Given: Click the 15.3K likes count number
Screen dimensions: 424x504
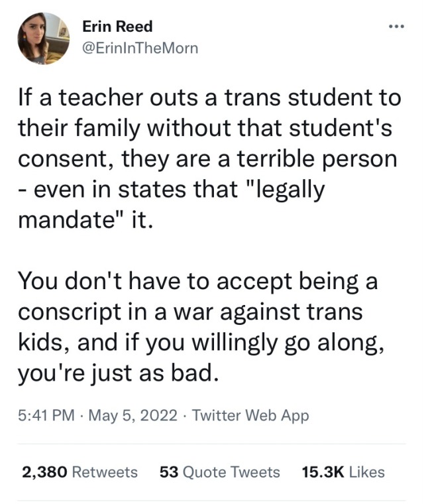Looking at the screenshot, I should [x=322, y=472].
